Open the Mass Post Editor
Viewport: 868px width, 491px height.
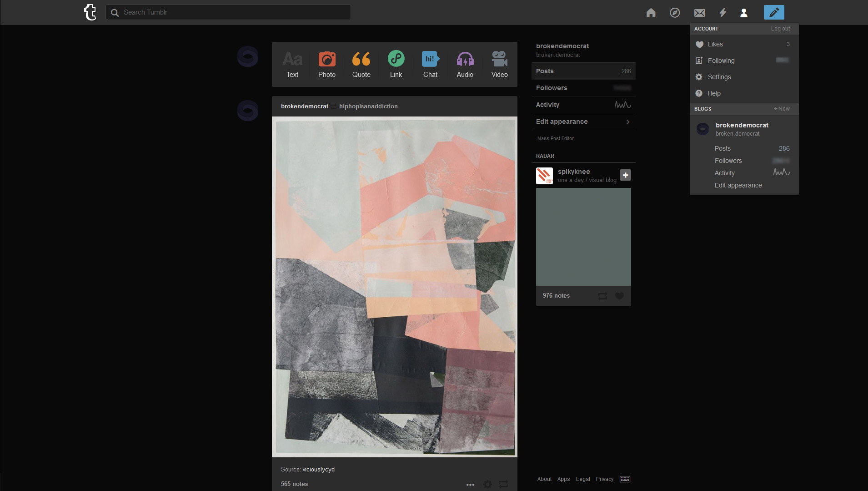[x=556, y=138]
